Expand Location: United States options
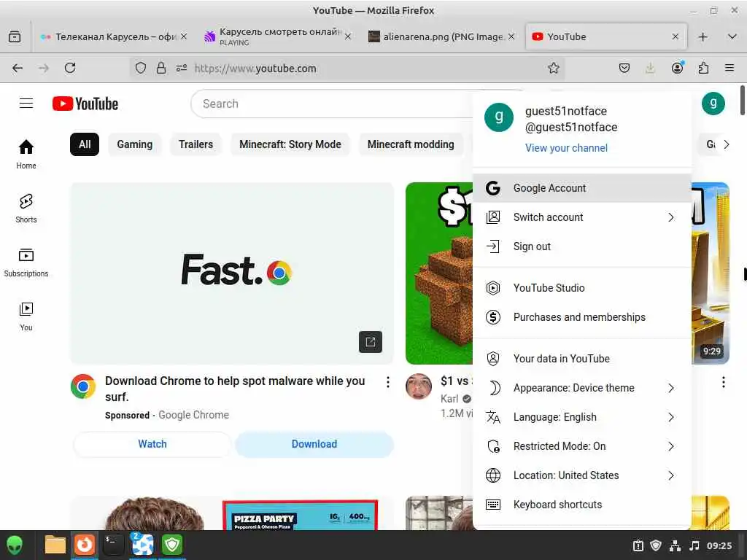 pyautogui.click(x=581, y=475)
